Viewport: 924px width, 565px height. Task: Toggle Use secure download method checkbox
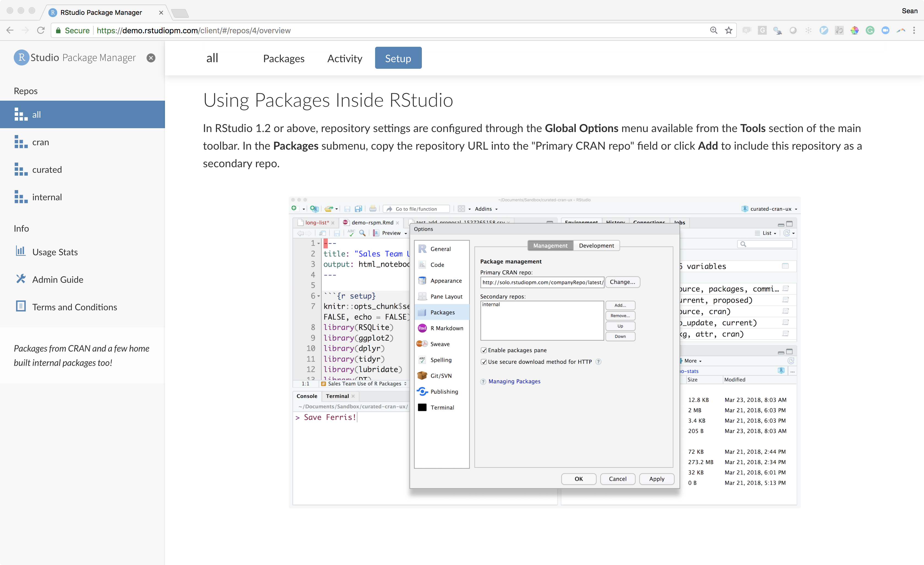tap(484, 362)
